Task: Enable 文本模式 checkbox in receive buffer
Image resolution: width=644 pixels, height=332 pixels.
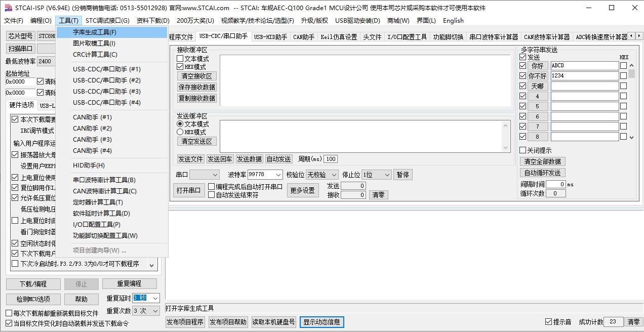Action: (180, 59)
